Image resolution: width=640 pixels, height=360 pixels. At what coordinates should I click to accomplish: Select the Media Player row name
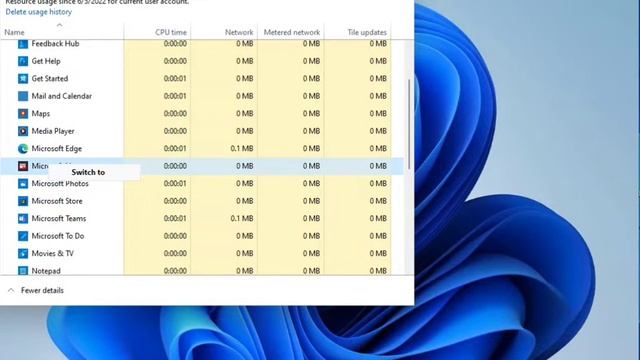click(53, 131)
